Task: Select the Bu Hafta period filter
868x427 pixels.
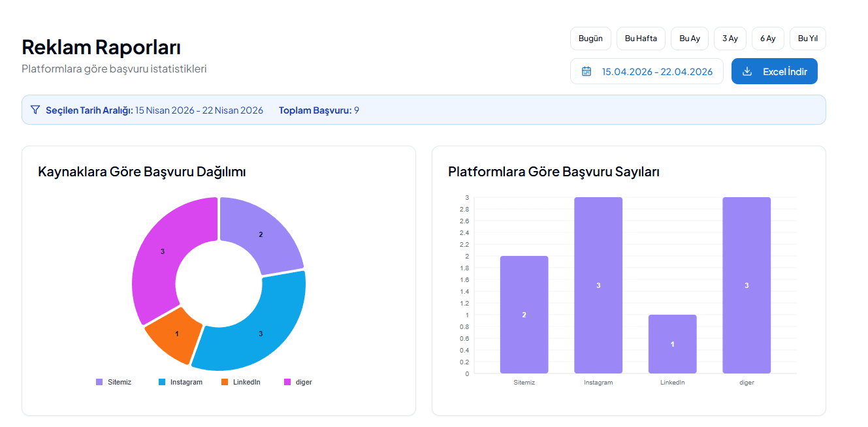Action: coord(641,39)
